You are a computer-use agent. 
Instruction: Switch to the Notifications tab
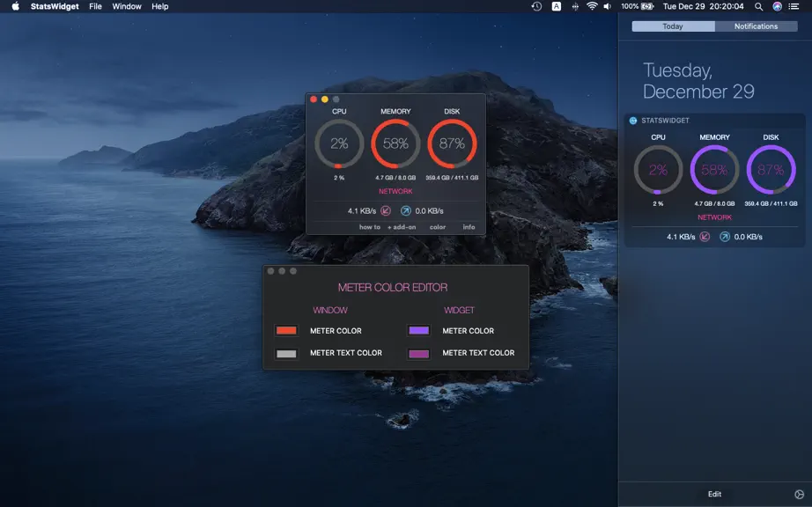[756, 26]
